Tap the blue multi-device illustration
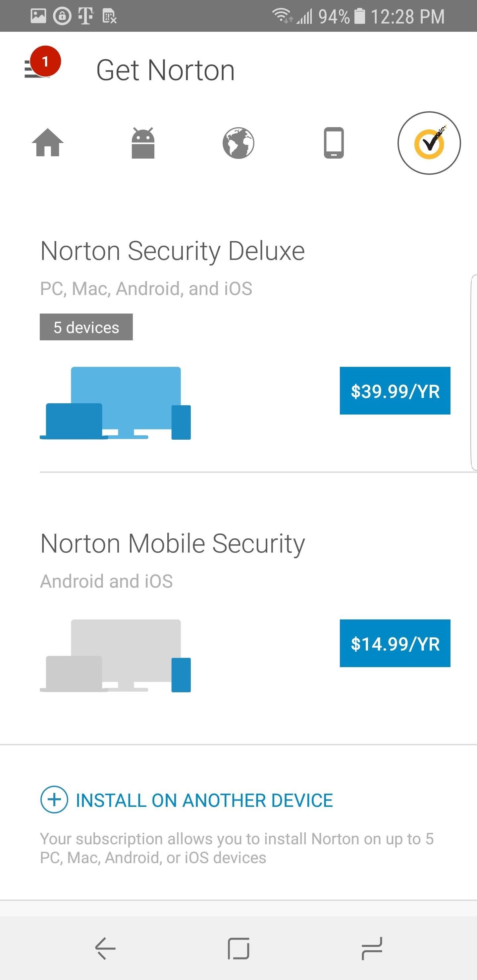Screen dimensions: 477x980 tap(115, 403)
